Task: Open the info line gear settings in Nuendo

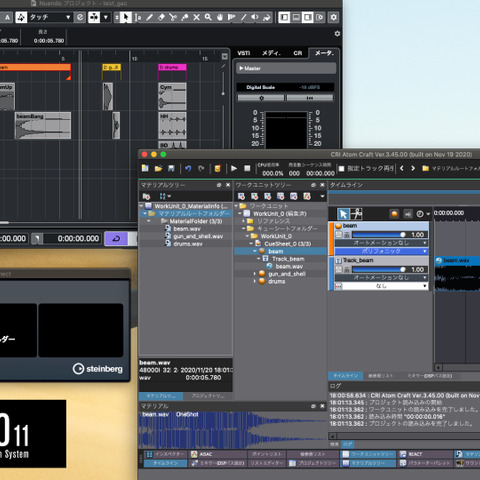Action: 337,34
